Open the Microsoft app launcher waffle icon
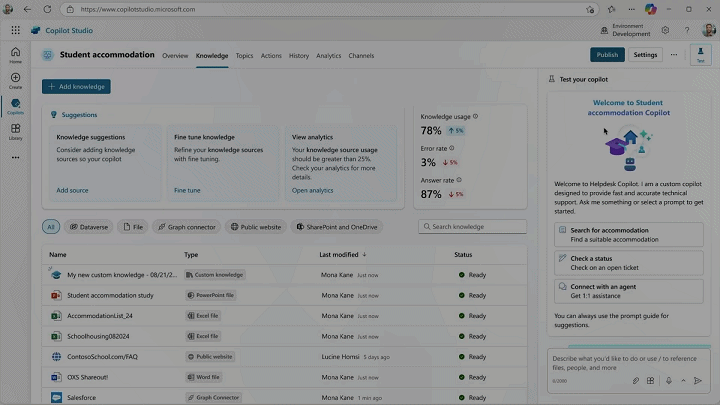This screenshot has width=720, height=405. tap(15, 30)
